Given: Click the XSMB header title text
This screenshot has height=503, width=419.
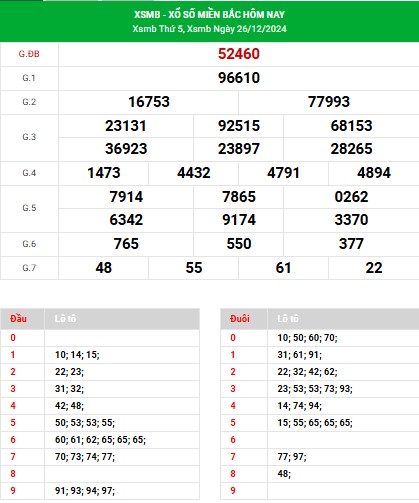Looking at the screenshot, I should pos(209,14).
